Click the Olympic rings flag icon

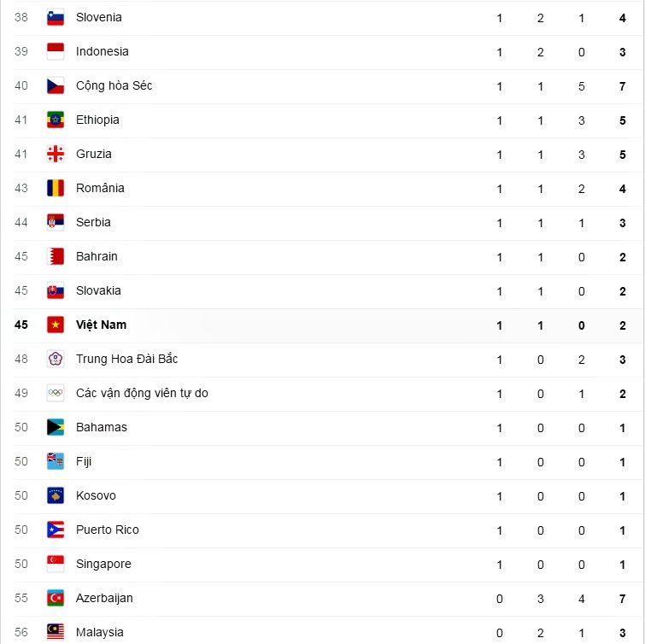(56, 393)
